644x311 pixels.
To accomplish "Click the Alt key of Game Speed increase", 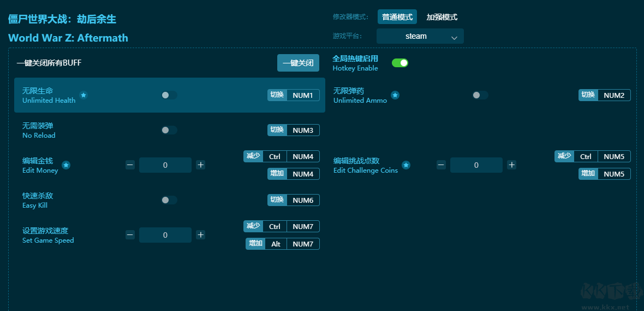I will [276, 244].
